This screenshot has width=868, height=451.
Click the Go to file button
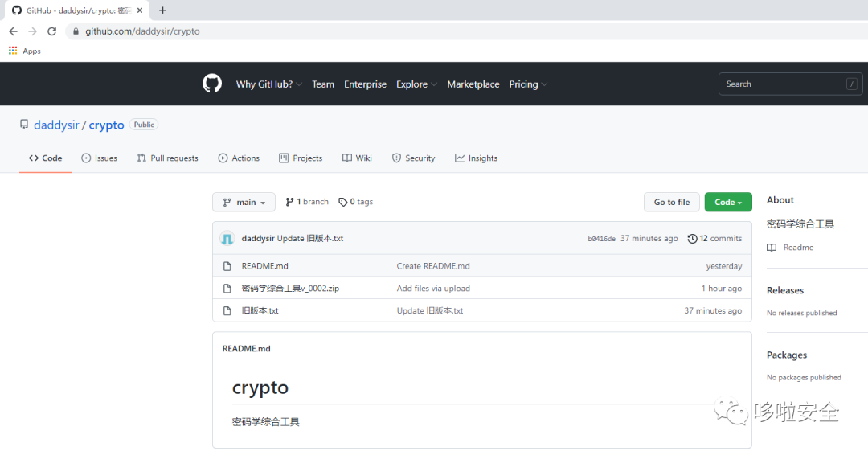pyautogui.click(x=671, y=203)
